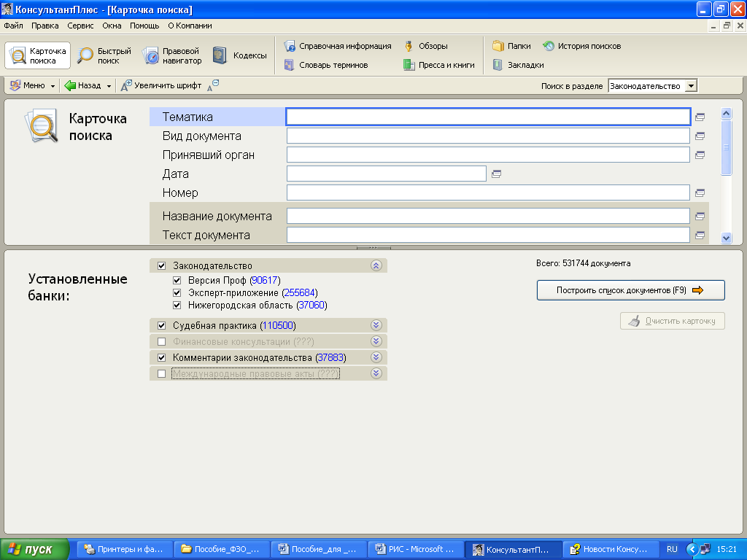Check Международные правовые акты checkbox

[161, 374]
